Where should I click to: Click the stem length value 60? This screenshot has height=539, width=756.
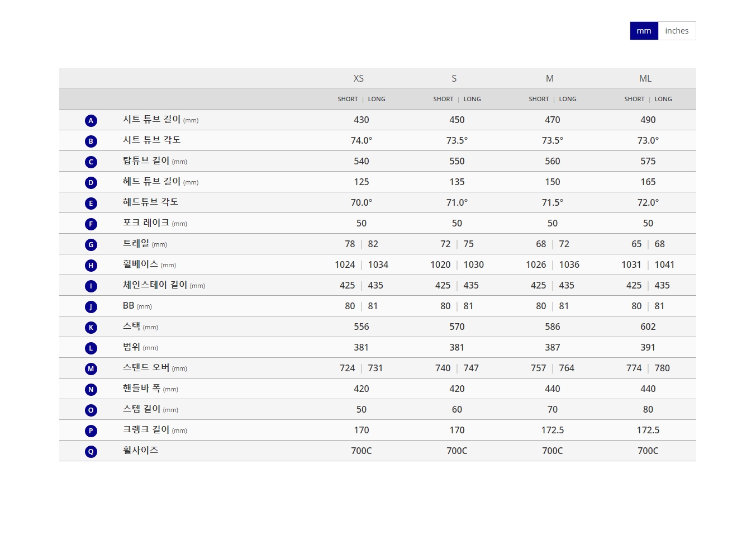457,409
